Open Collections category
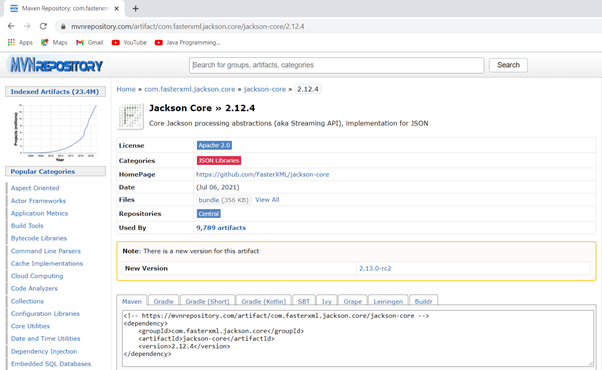The height and width of the screenshot is (370, 602). (27, 301)
